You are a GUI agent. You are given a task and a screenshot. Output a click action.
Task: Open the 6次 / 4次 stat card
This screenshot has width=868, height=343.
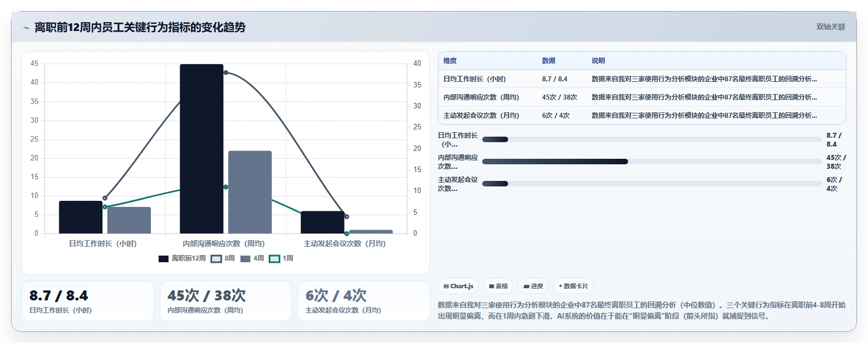(364, 301)
